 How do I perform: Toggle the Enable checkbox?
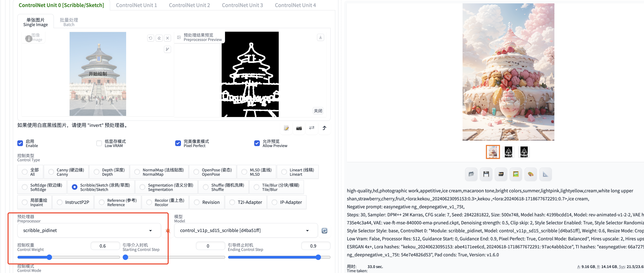20,143
